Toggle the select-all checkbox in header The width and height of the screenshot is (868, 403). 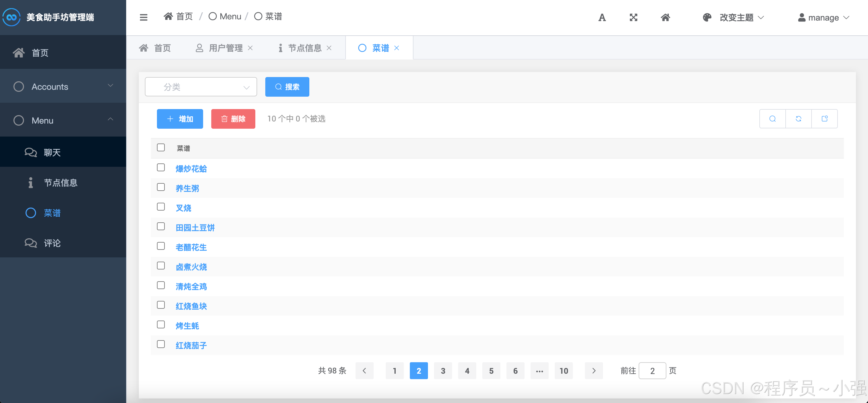click(x=161, y=147)
